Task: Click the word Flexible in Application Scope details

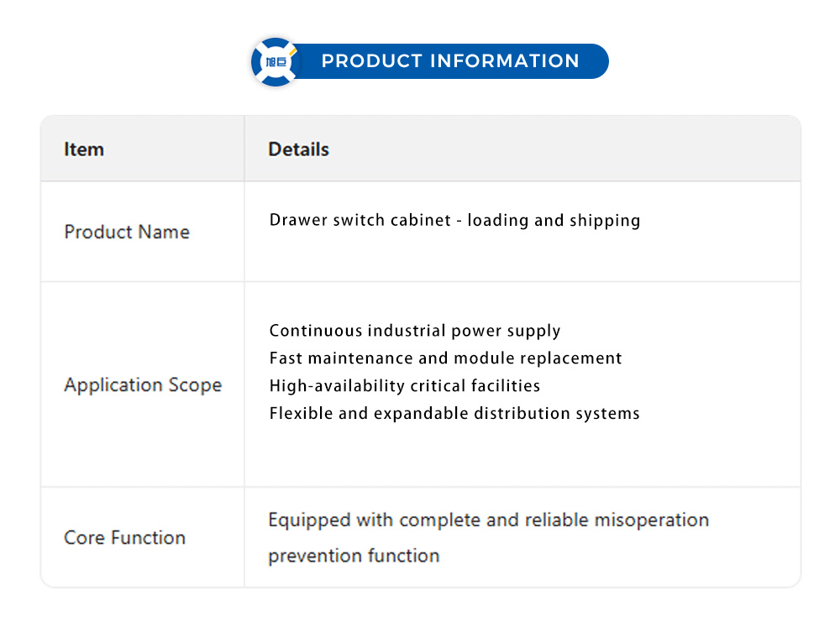Action: coord(297,414)
